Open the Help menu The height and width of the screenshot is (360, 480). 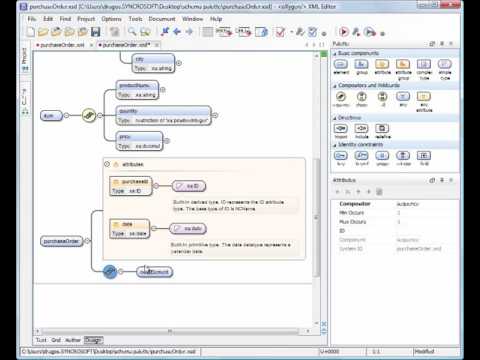(216, 19)
